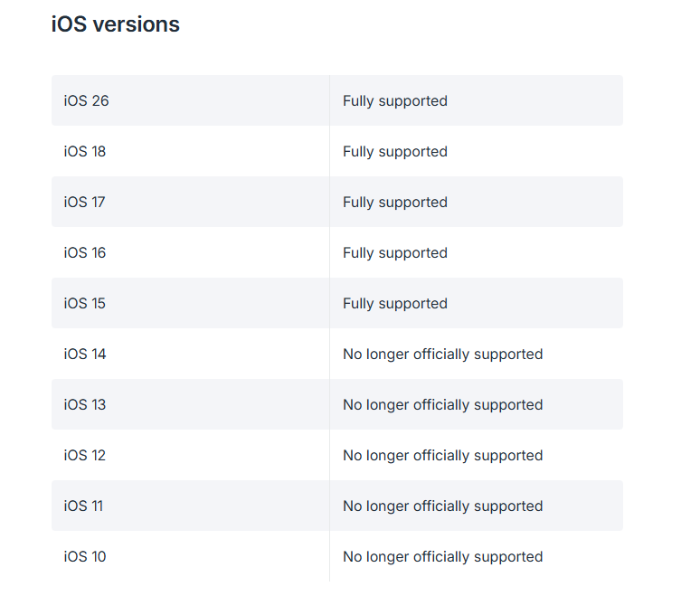Select the iOS 13 row label

click(x=85, y=404)
